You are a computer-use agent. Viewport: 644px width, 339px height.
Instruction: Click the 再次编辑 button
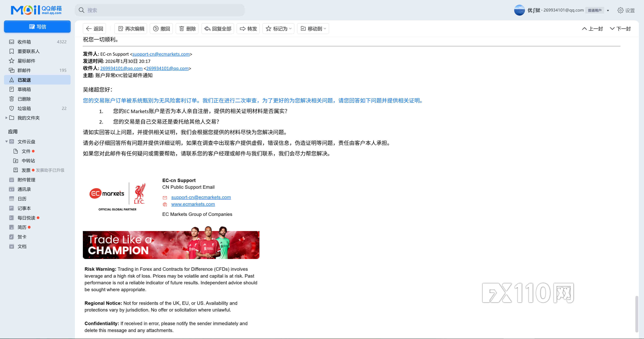[131, 29]
